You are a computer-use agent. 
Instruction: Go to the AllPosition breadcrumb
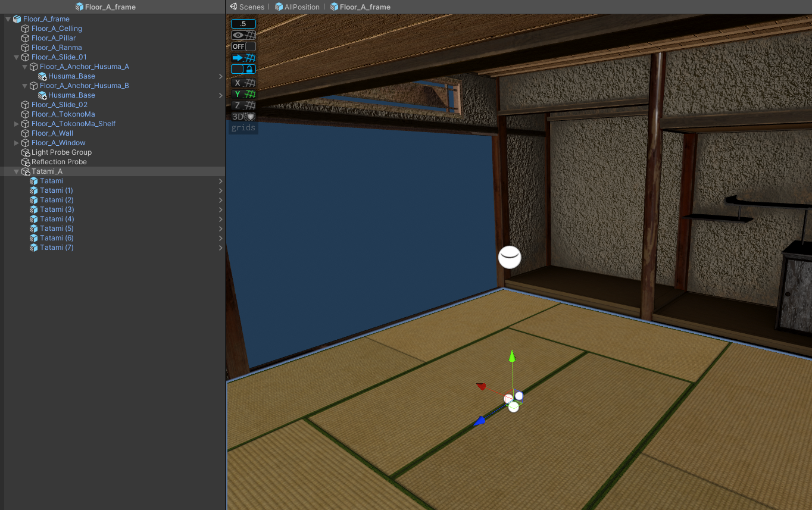(297, 7)
